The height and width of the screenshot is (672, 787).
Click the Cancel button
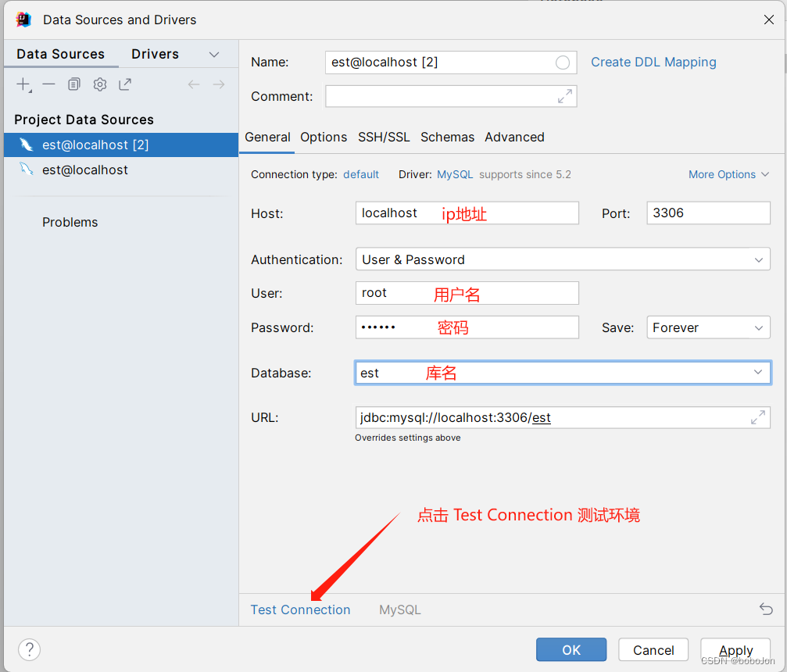point(653,650)
